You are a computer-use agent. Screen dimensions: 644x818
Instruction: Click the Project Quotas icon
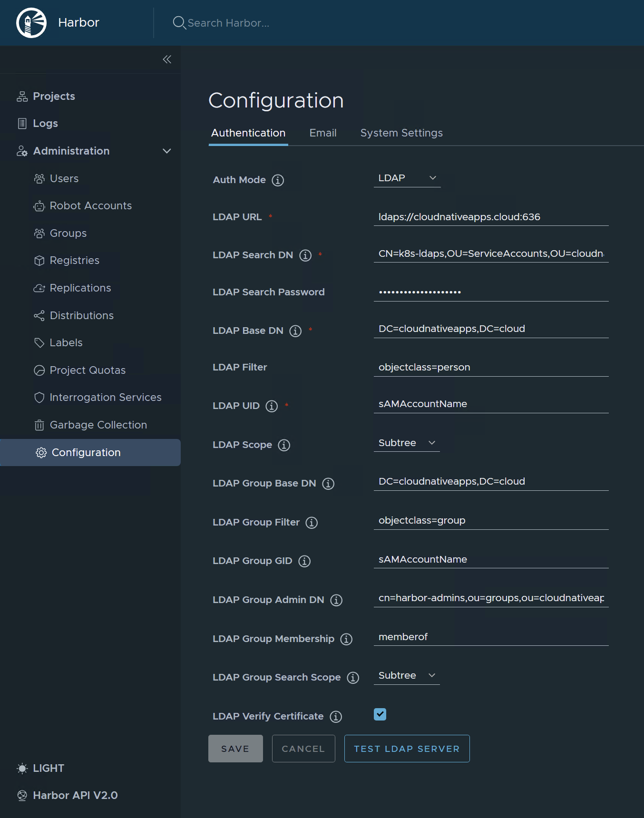point(39,370)
